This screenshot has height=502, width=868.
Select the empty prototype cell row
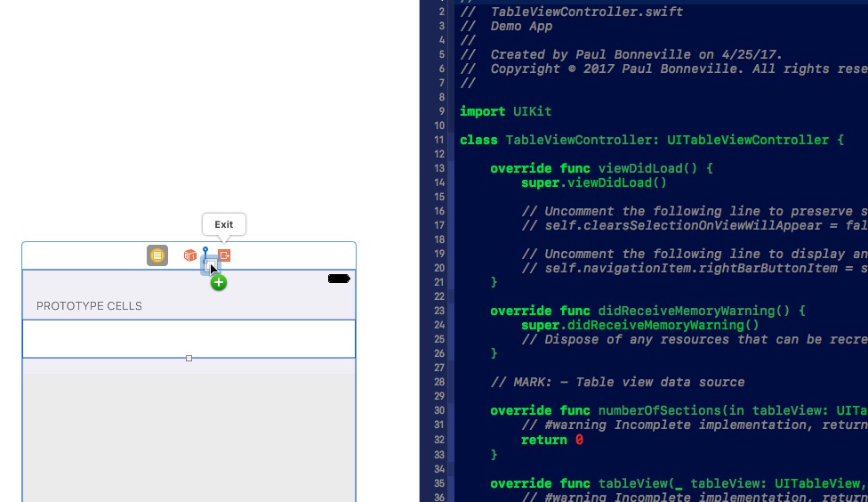[x=189, y=338]
